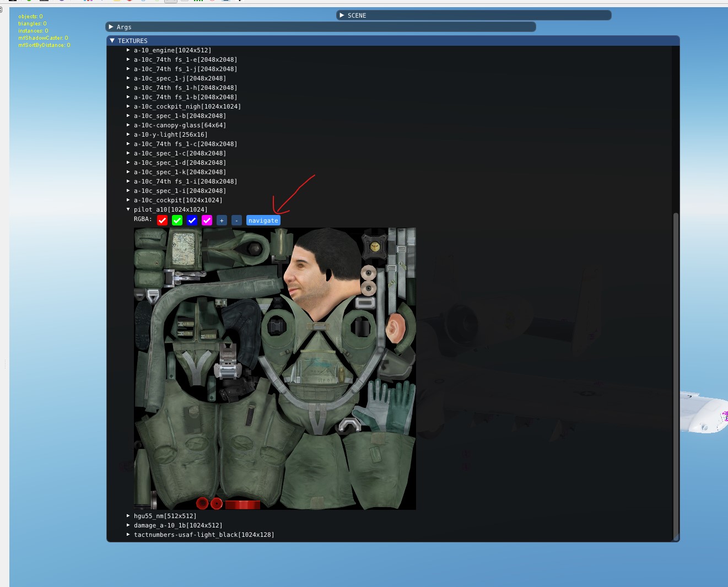Click the minus zoom button
The image size is (728, 587).
coord(236,220)
